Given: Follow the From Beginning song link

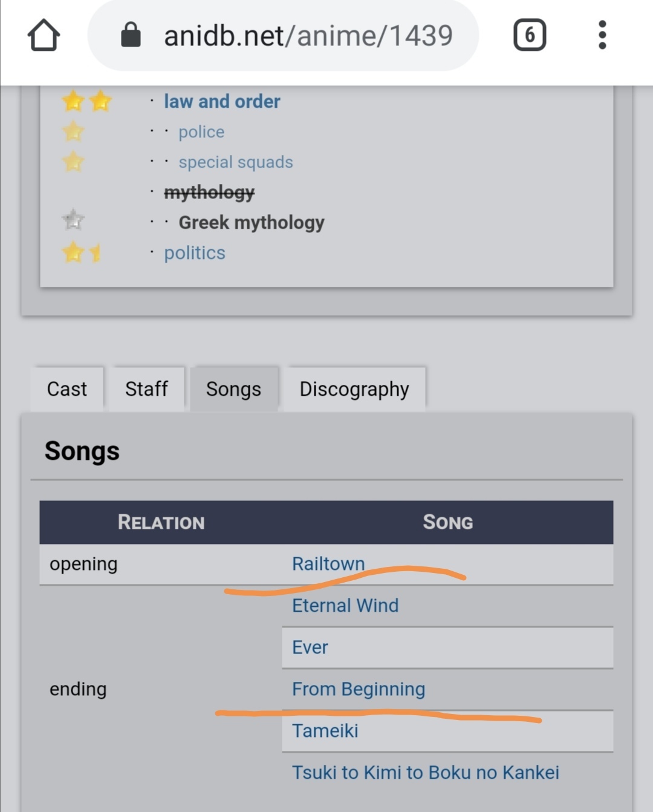Looking at the screenshot, I should [x=359, y=689].
